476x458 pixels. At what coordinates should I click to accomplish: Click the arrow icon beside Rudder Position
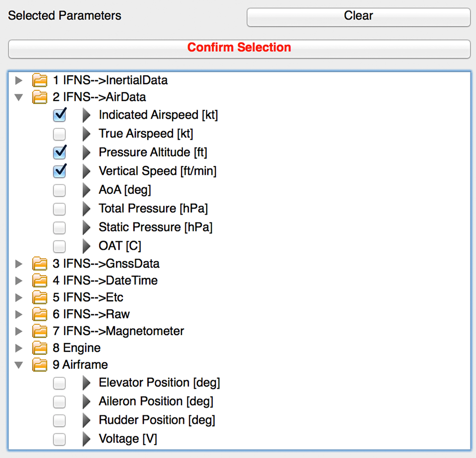click(87, 420)
